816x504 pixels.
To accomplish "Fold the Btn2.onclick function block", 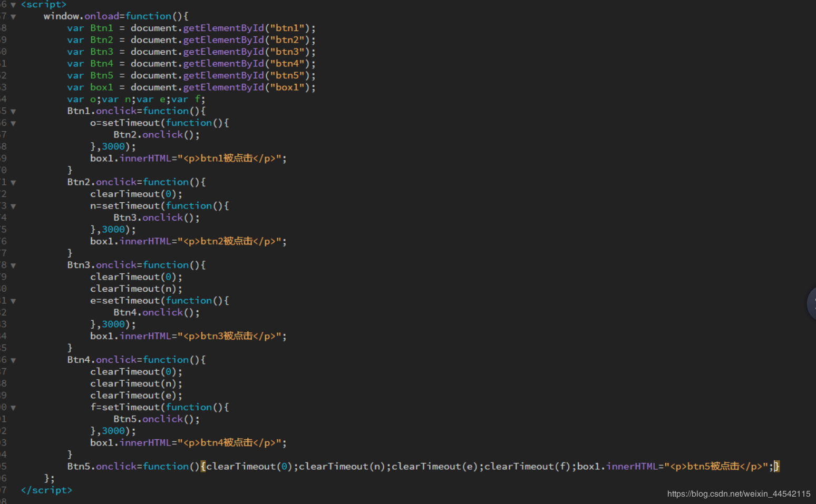I will pos(13,183).
